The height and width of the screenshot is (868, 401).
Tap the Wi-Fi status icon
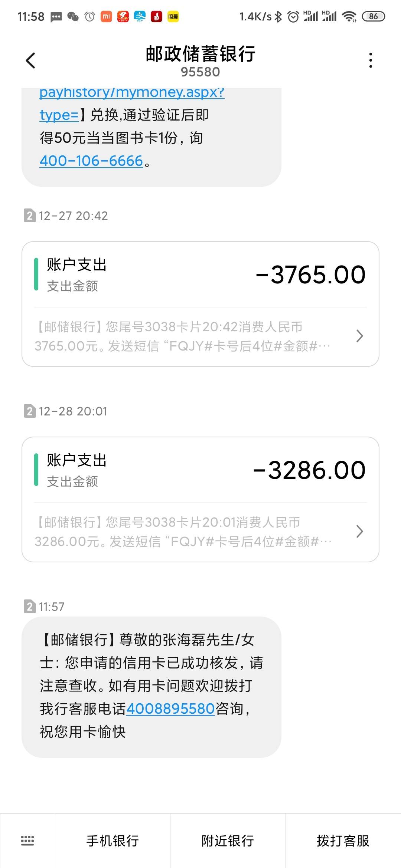pyautogui.click(x=349, y=16)
